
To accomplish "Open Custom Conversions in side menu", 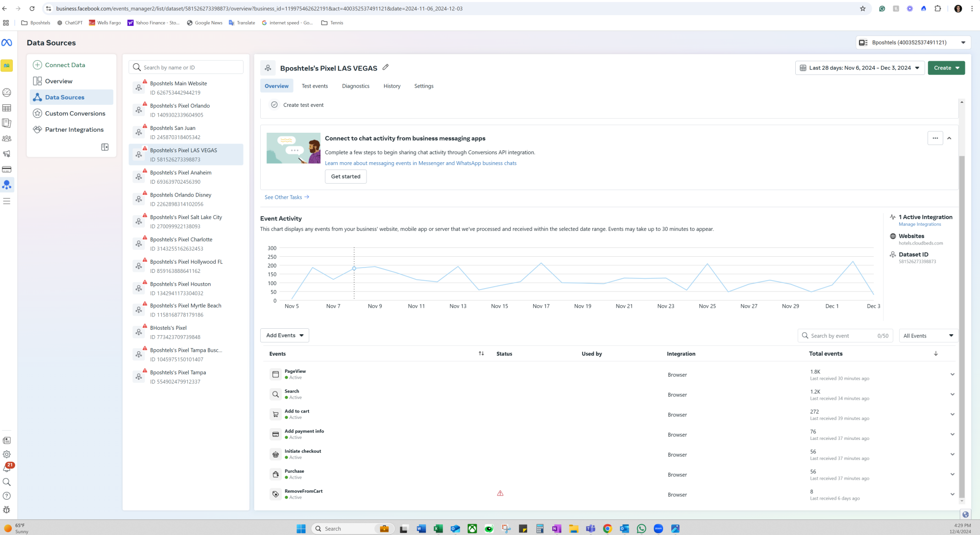I will (75, 114).
